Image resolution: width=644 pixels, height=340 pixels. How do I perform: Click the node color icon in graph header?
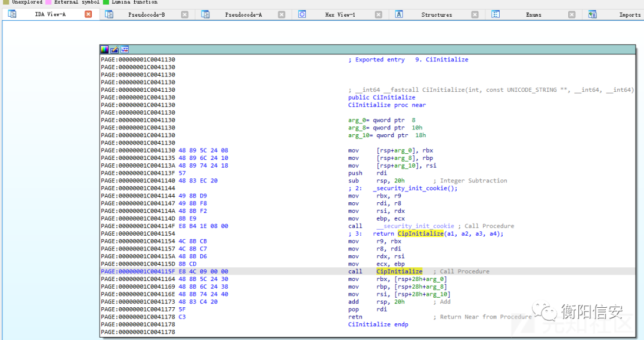click(x=104, y=50)
